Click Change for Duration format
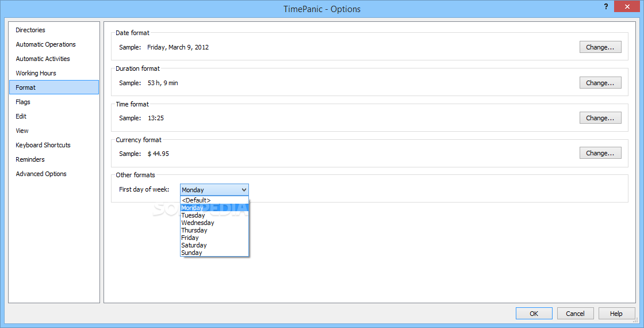This screenshot has height=328, width=644. point(600,83)
